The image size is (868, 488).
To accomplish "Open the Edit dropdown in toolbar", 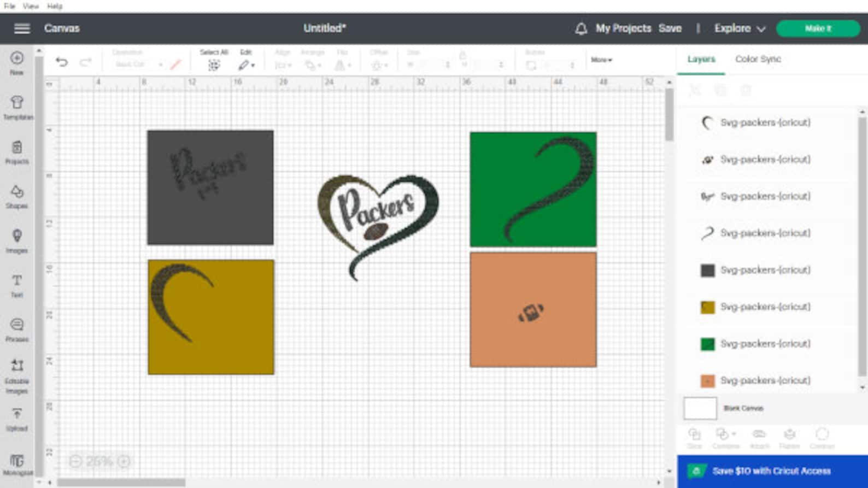I will (x=247, y=65).
